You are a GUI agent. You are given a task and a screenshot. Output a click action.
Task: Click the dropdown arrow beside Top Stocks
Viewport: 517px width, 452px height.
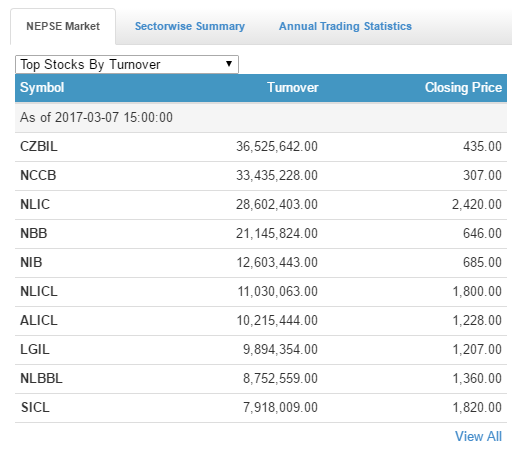(x=229, y=64)
